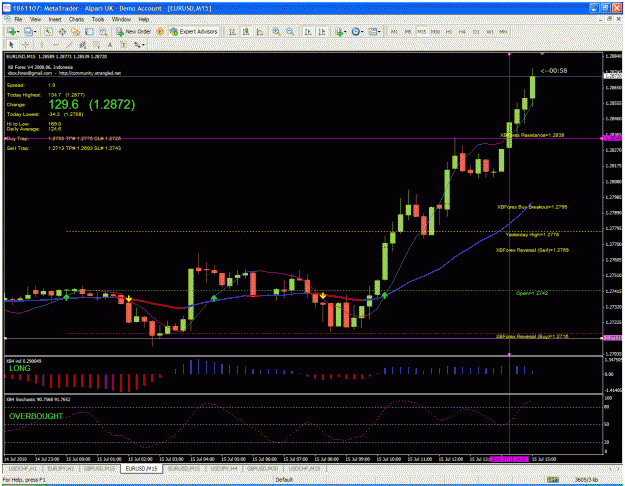
Task: Select the Crosshair tool
Action: pos(26,45)
